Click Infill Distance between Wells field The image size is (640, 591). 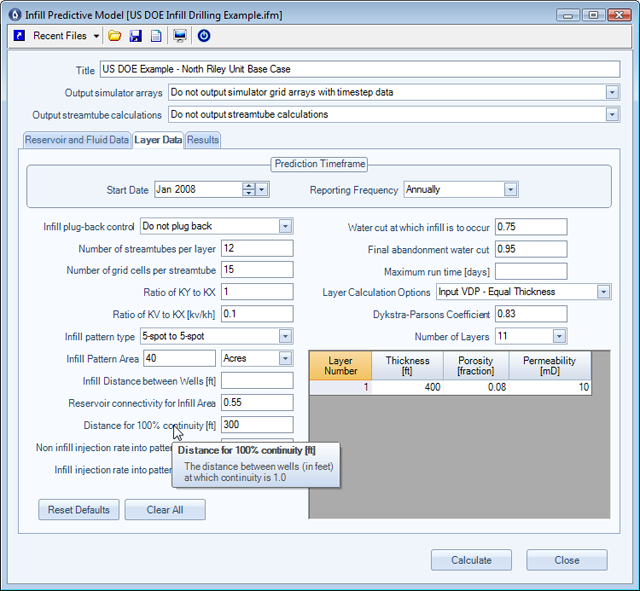click(x=257, y=380)
